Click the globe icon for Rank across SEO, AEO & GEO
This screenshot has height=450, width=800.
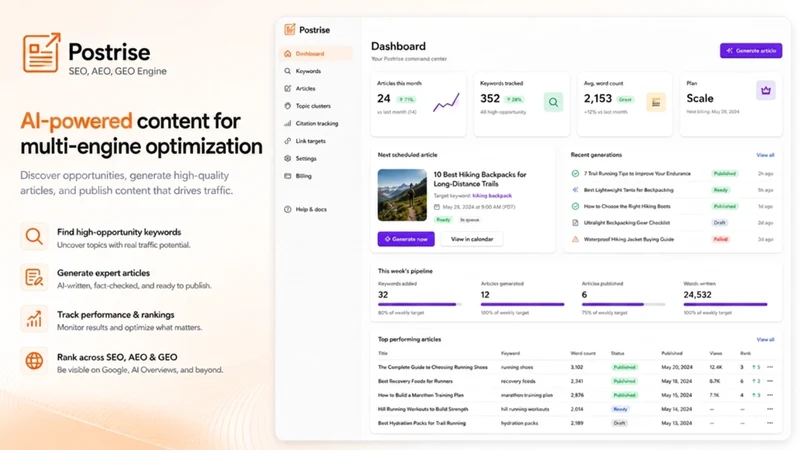pos(34,361)
